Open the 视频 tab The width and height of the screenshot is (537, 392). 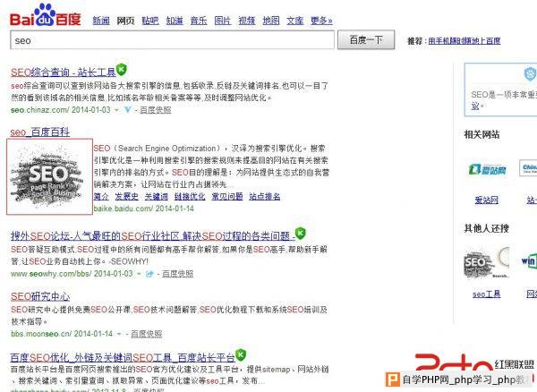(x=247, y=21)
